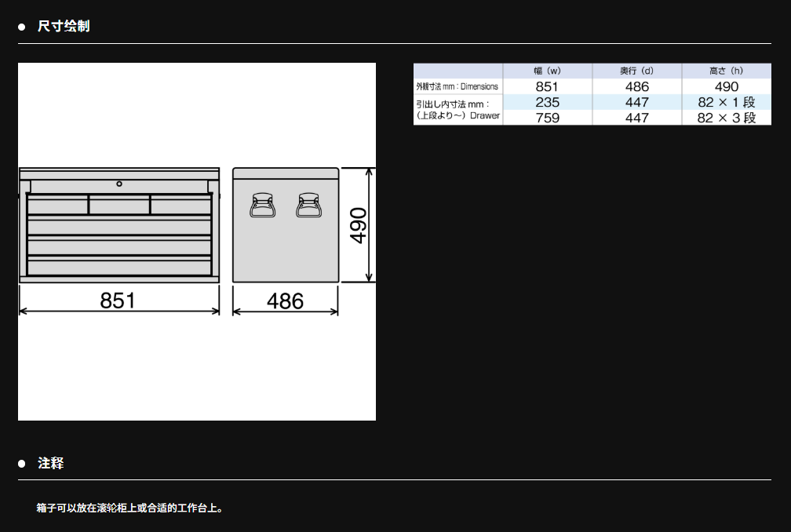Click the right carry handle in side view
Viewport: 791px width, 532px height.
pos(308,206)
